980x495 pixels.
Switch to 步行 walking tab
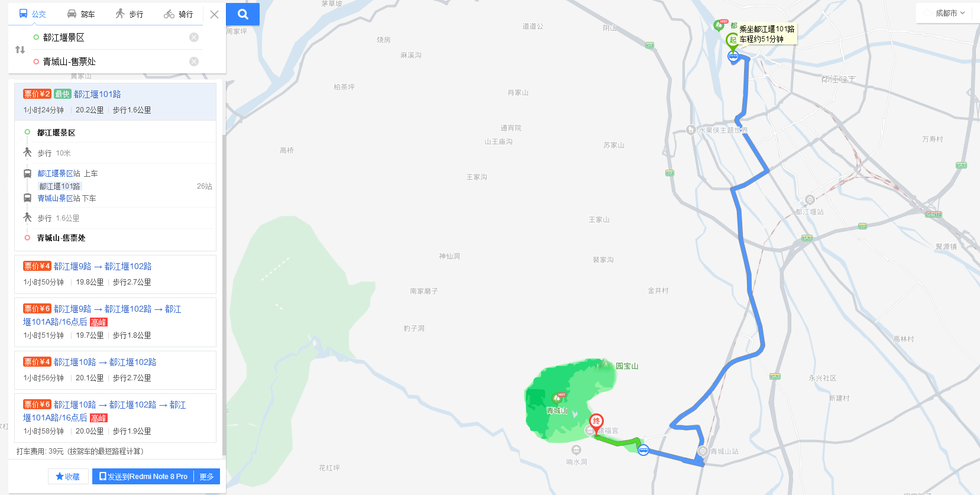click(130, 14)
